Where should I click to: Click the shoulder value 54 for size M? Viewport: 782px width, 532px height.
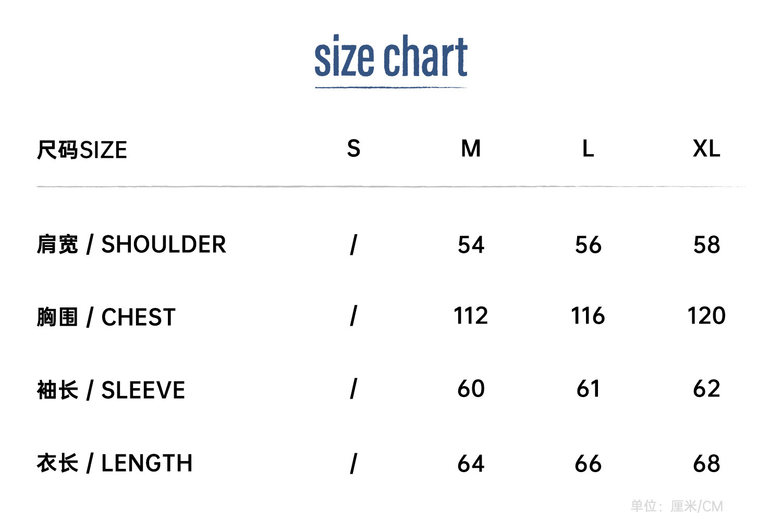pos(471,245)
